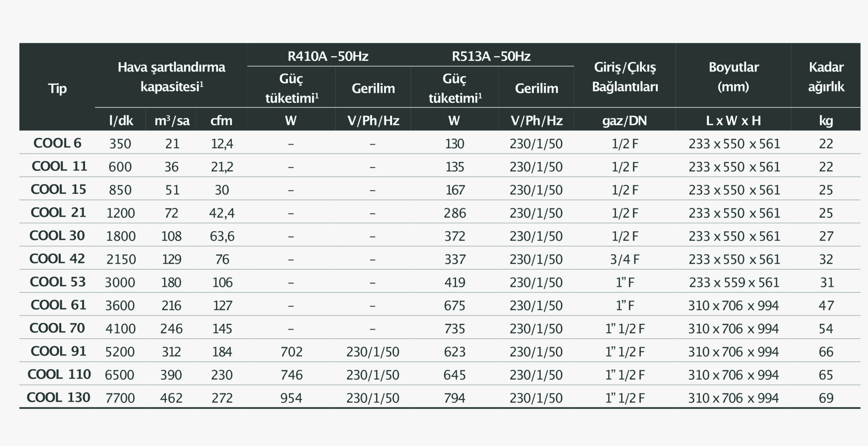Click the Kadar ağırlık header
Image resolution: width=868 pixels, height=446 pixels.
point(826,77)
